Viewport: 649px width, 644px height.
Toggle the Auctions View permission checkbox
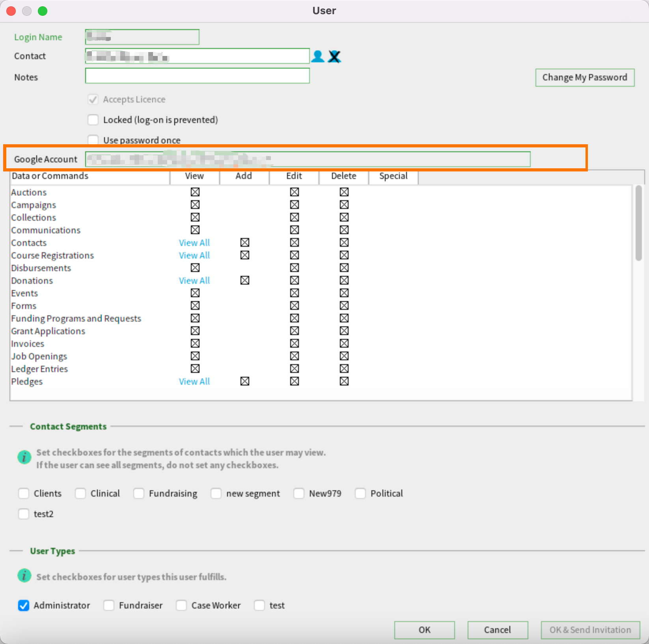pyautogui.click(x=195, y=192)
